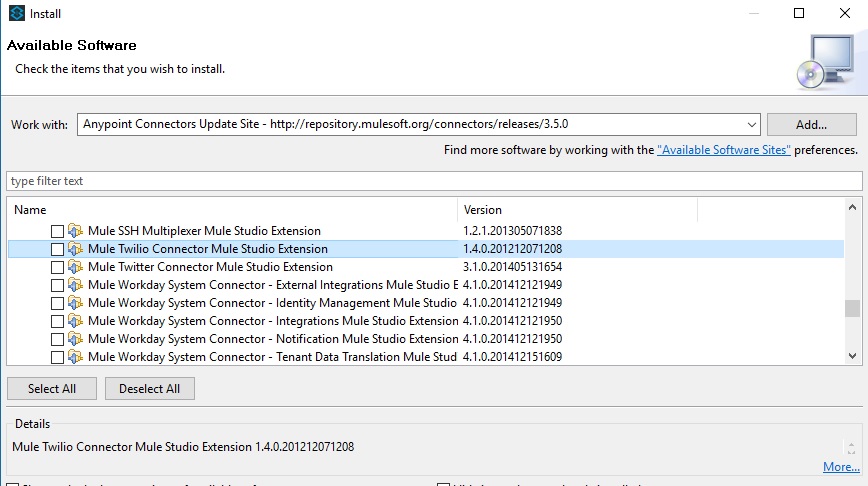Click the software list scrollbar thumb
The height and width of the screenshot is (486, 868).
coord(852,308)
